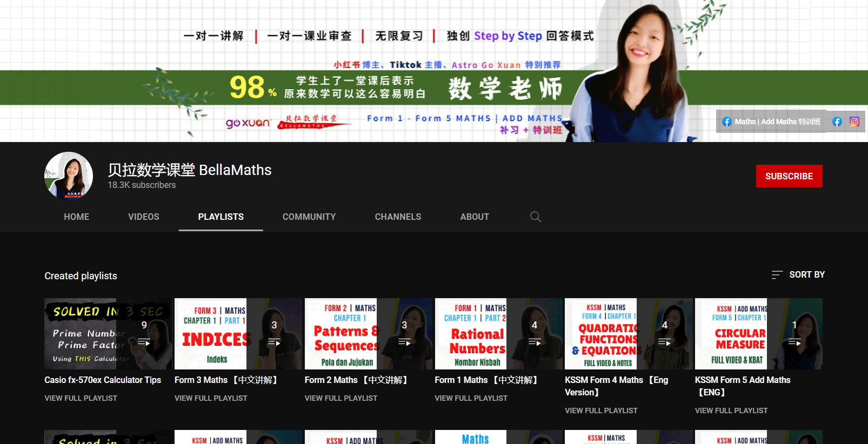Switch to the Videos tab
The height and width of the screenshot is (444, 868).
(144, 217)
